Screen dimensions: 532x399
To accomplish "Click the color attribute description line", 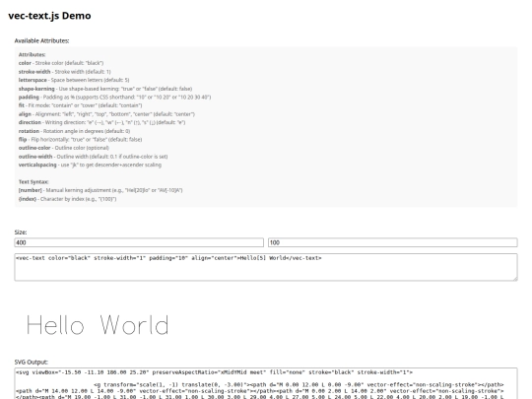I will click(61, 63).
